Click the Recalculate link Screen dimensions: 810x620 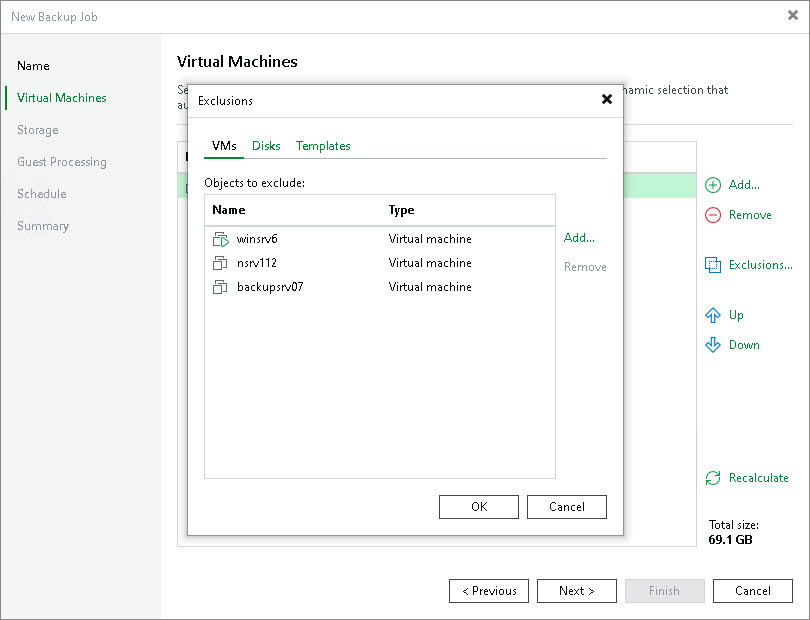point(759,478)
